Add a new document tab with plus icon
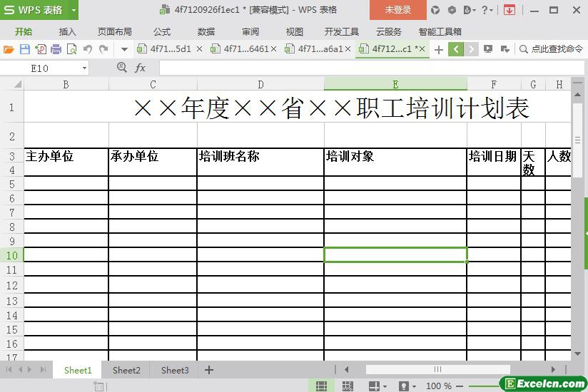588x392 pixels. click(x=438, y=49)
